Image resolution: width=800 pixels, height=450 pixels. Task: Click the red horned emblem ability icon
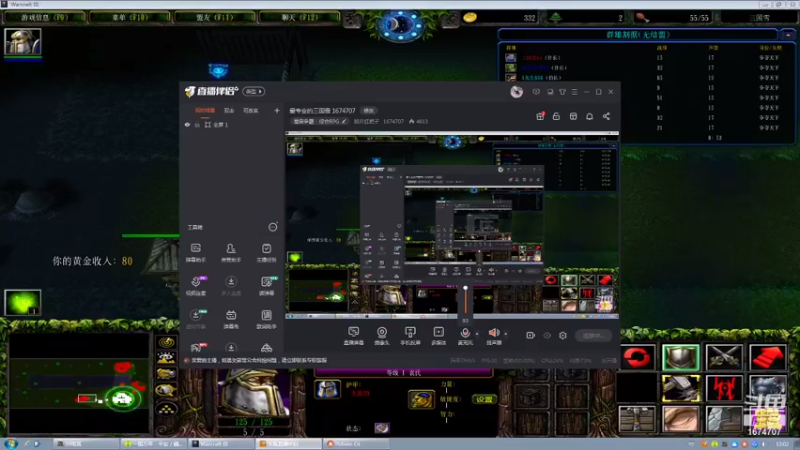point(724,388)
